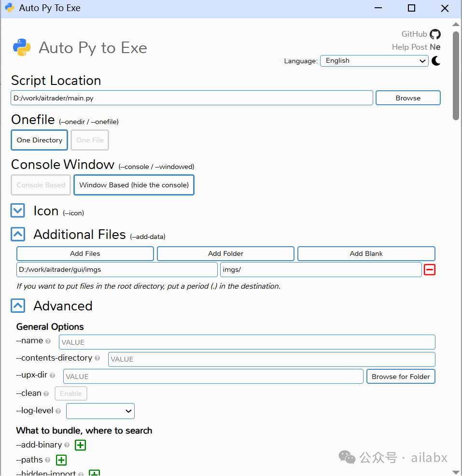Click into the --contents-directory value field

click(x=272, y=359)
